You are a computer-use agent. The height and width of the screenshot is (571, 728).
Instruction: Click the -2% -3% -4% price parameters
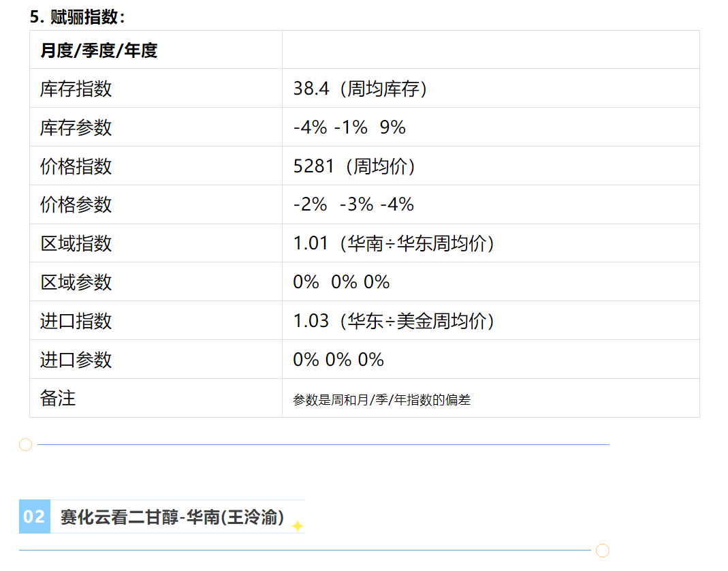353,204
